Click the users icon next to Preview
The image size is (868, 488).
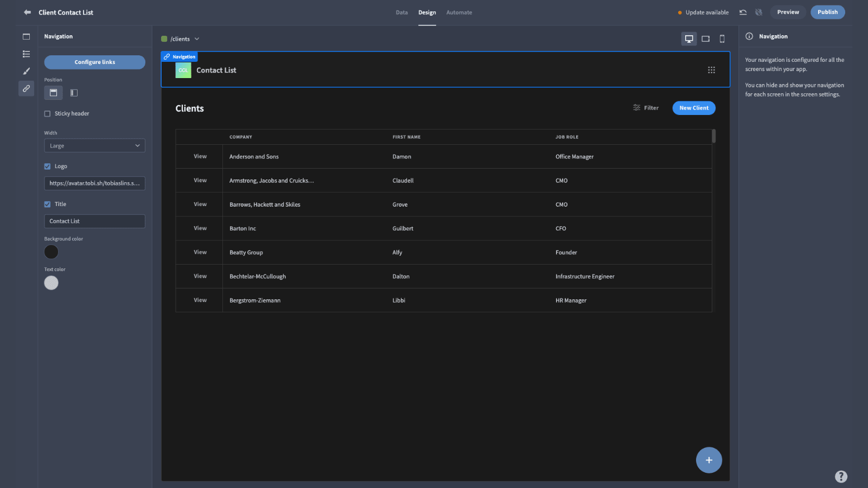(x=759, y=12)
